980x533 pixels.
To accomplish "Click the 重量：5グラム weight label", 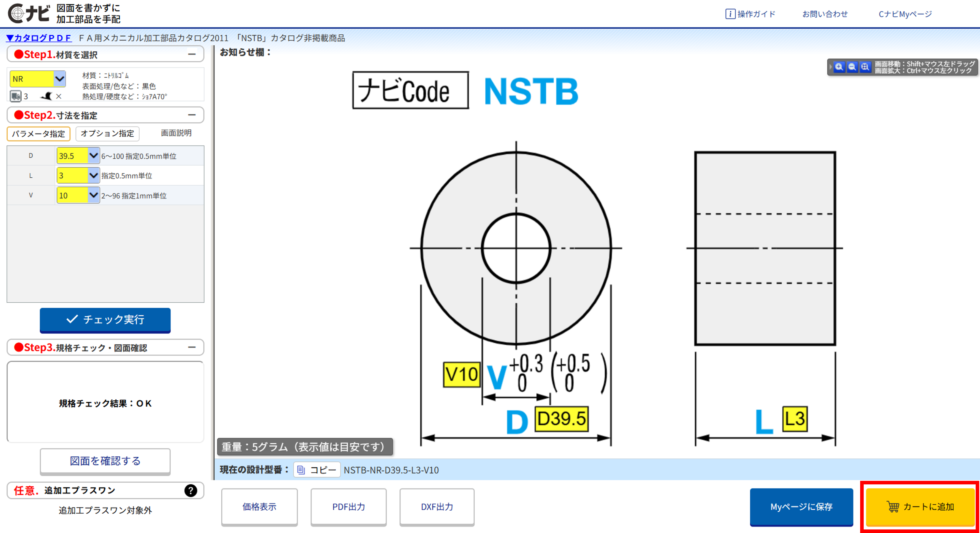I will pyautogui.click(x=305, y=447).
